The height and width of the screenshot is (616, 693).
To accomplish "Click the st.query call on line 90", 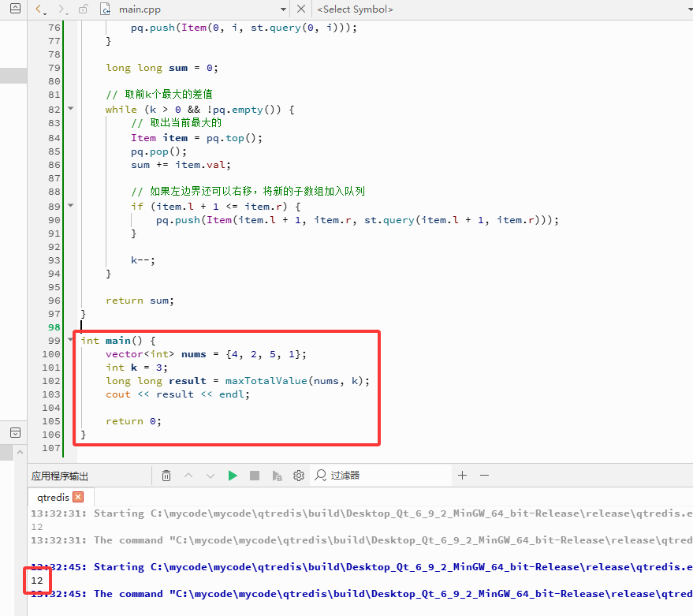I will coord(456,220).
